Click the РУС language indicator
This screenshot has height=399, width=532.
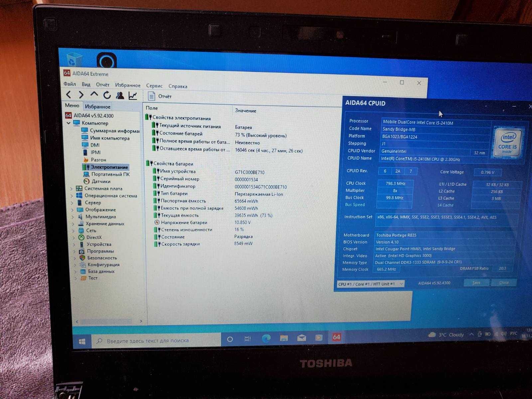514,333
